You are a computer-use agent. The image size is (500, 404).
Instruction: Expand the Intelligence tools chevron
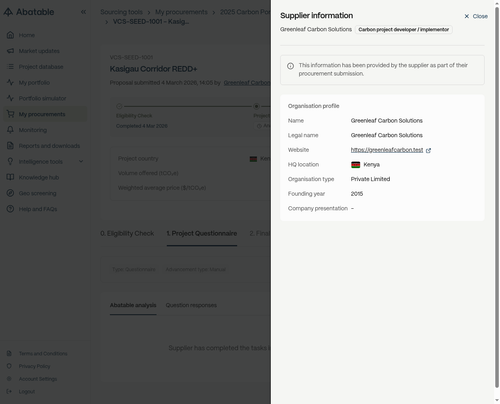(x=81, y=161)
